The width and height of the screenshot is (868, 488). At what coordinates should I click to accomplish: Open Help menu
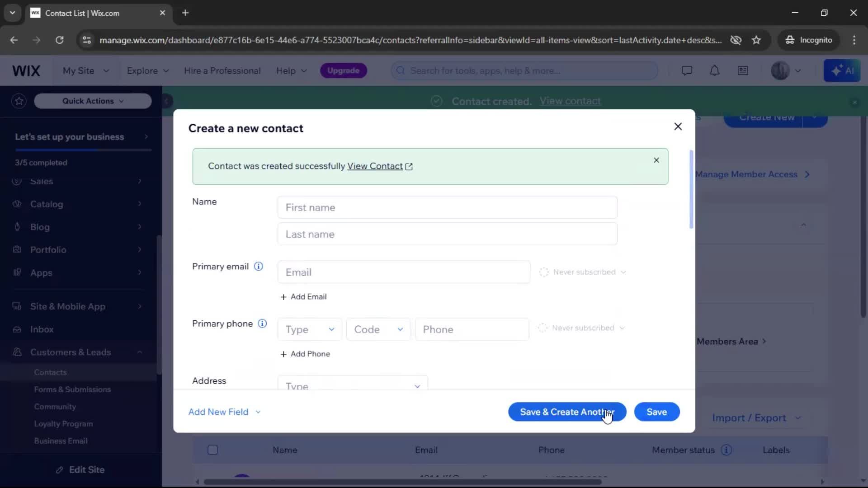coord(291,70)
